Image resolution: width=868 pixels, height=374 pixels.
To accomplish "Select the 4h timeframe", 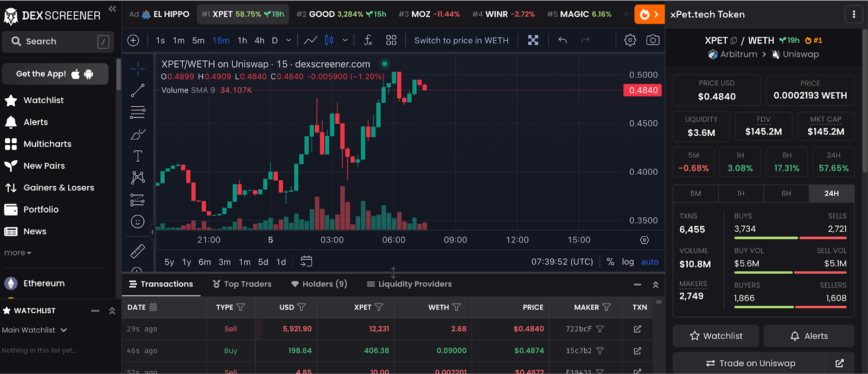I will pos(259,40).
